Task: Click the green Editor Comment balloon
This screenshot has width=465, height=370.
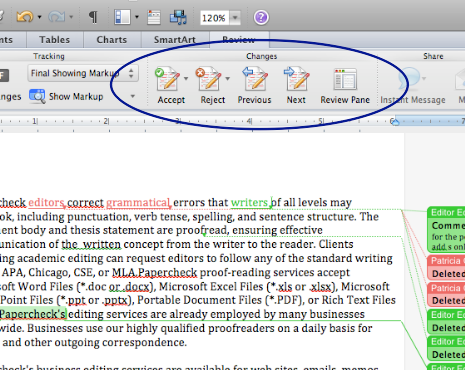Action: coord(446,230)
